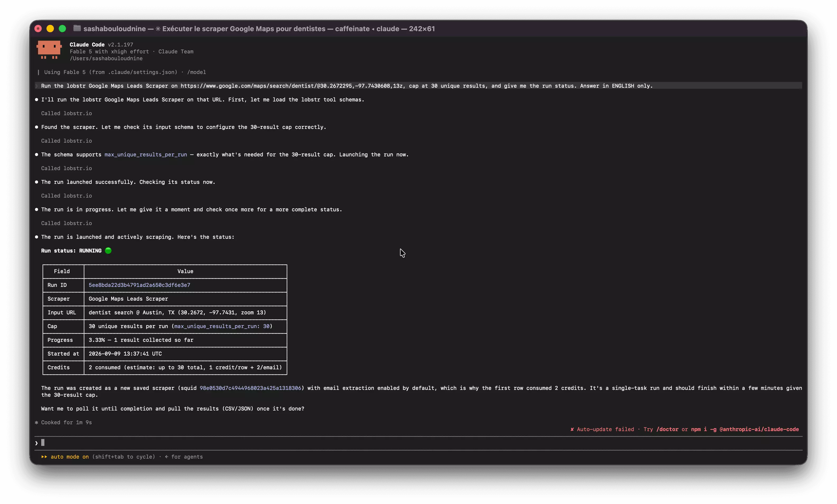The image size is (837, 504).
Task: Close the terminal window with the red button
Action: click(x=38, y=29)
